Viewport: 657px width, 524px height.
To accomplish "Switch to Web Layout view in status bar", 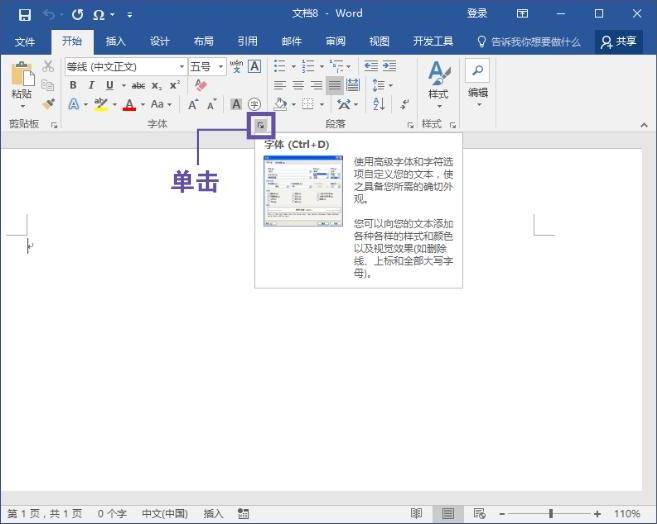I will click(x=480, y=513).
